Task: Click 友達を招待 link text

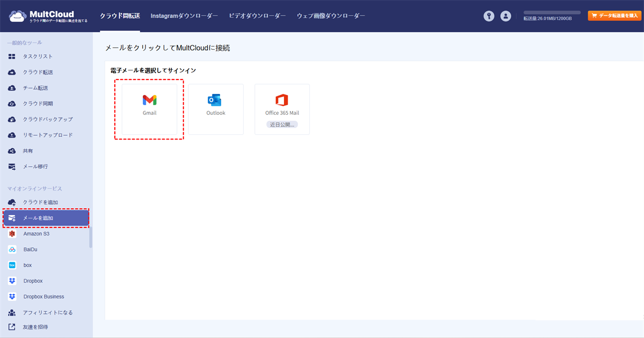Action: tap(35, 327)
